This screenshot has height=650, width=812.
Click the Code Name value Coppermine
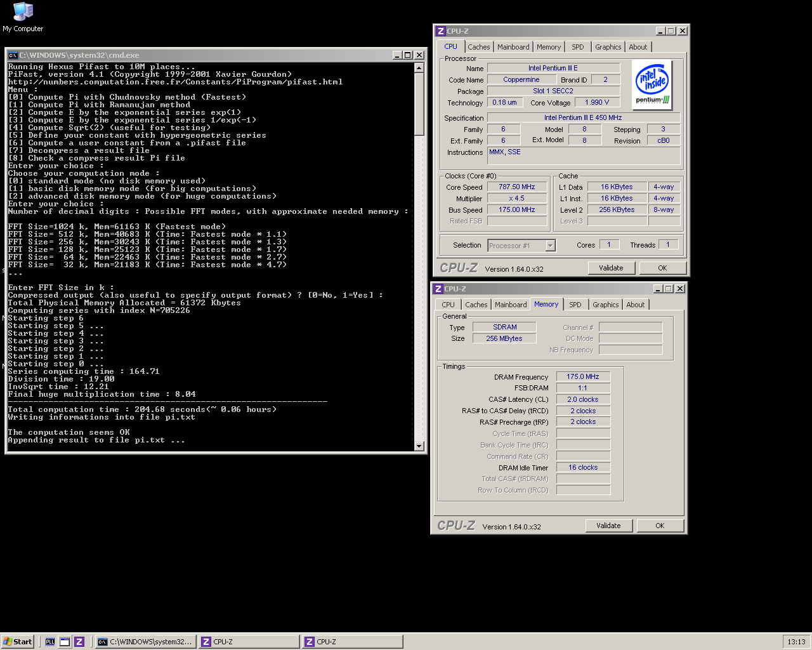pos(521,79)
